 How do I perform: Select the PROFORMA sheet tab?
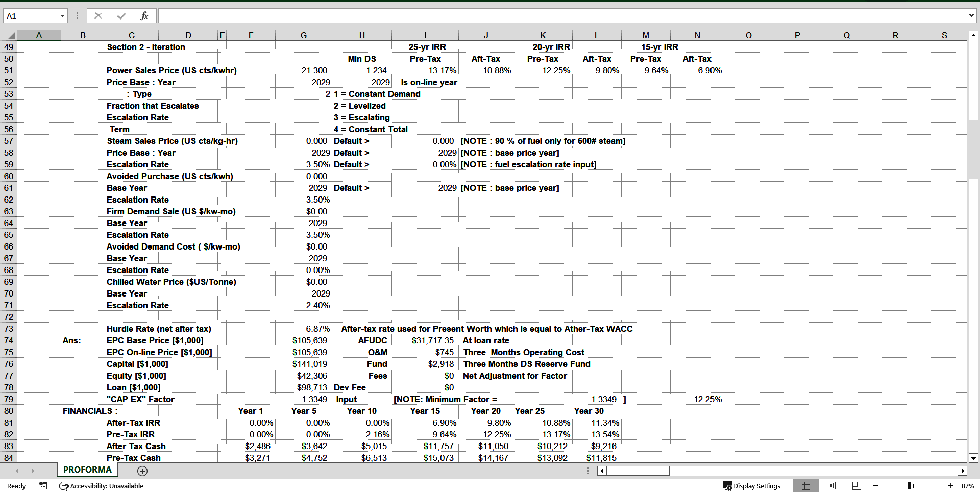tap(87, 470)
